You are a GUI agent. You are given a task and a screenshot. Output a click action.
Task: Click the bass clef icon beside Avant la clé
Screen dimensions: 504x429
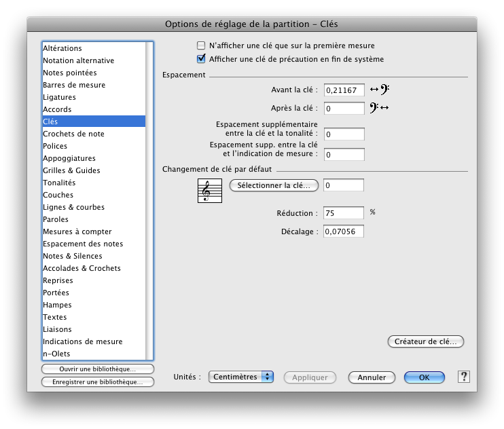[x=380, y=90]
